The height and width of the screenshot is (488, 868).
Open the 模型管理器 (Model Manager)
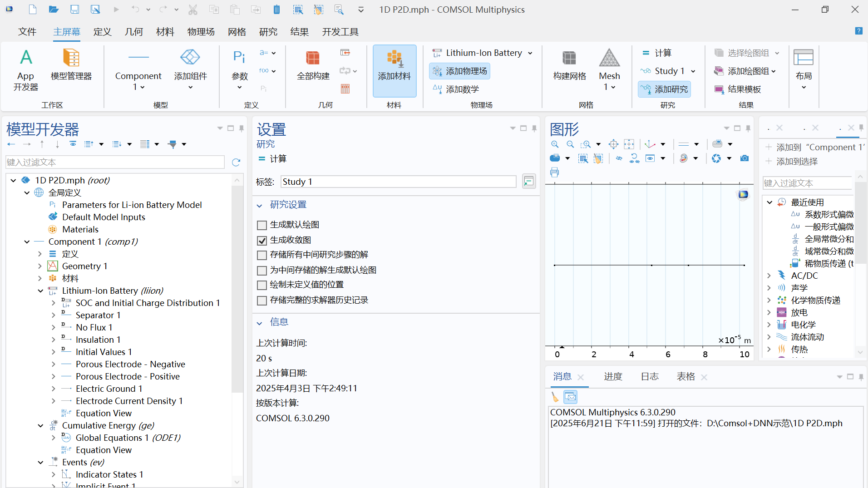pos(72,69)
